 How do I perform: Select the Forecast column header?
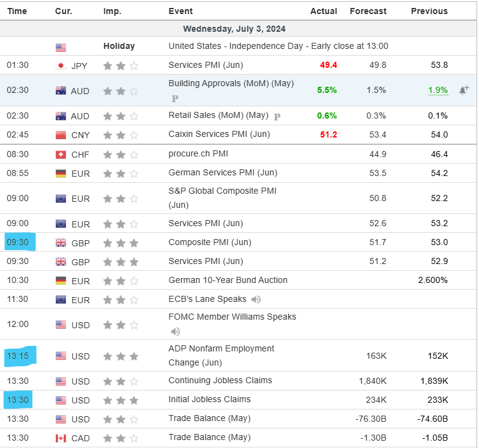(368, 11)
